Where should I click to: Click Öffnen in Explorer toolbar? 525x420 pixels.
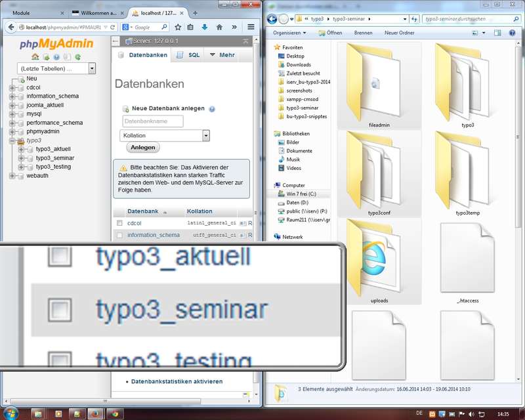331,33
